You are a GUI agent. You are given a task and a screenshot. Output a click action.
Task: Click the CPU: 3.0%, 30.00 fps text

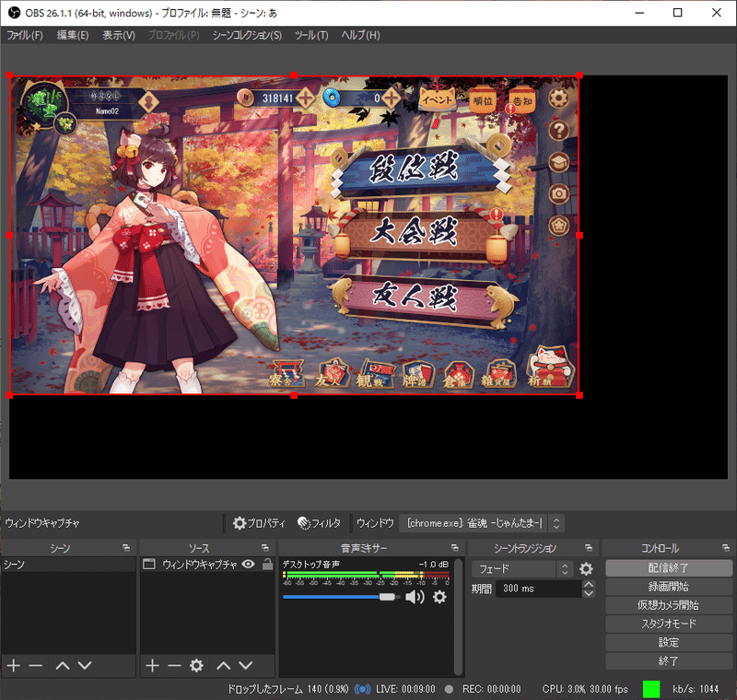[585, 689]
